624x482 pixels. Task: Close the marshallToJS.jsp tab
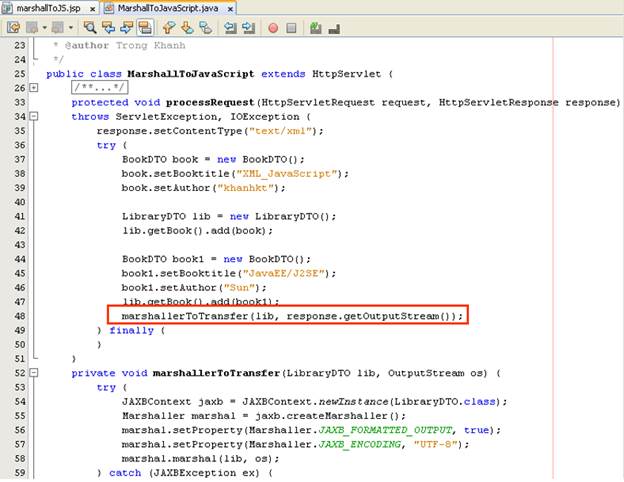pyautogui.click(x=92, y=9)
